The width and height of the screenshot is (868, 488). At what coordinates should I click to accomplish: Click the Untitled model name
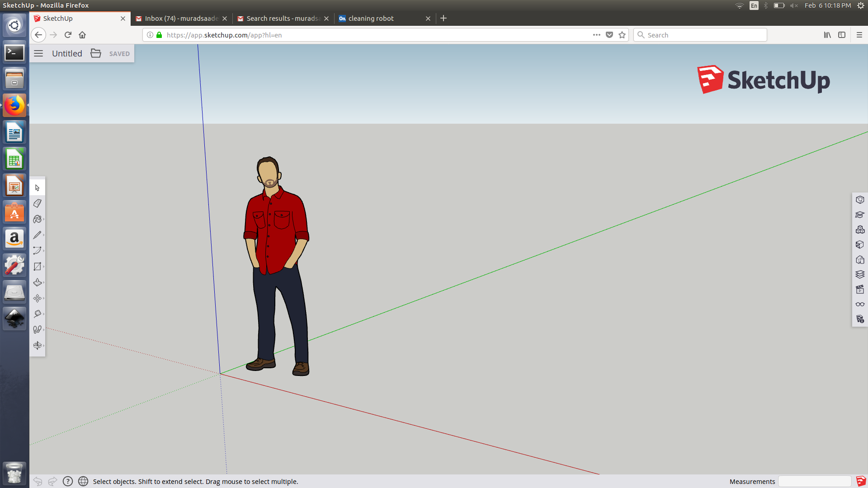point(67,53)
